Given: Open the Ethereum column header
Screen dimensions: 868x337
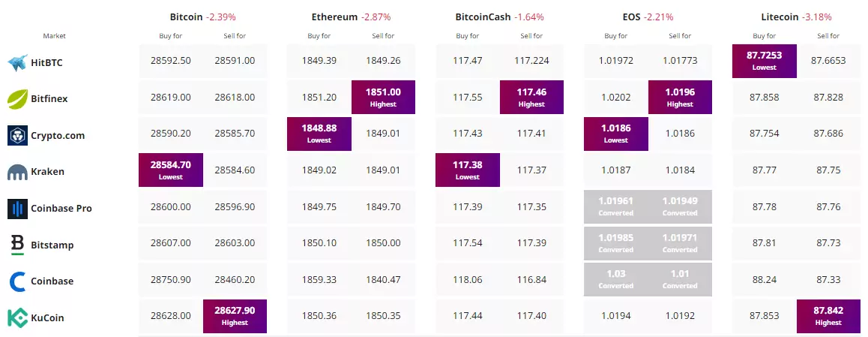Looking at the screenshot, I should (334, 17).
